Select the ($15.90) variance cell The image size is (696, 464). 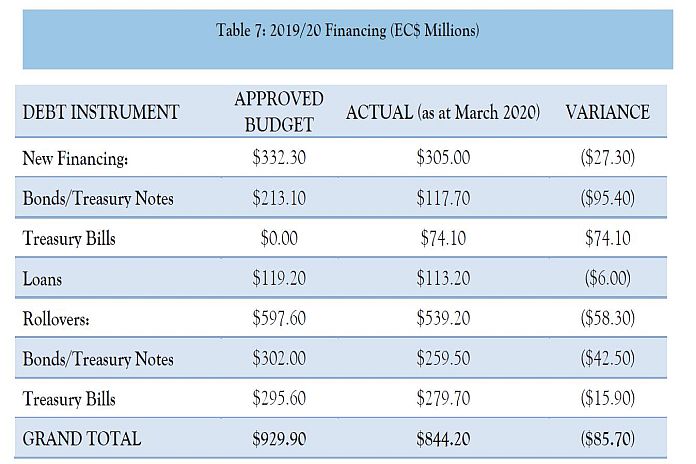(607, 399)
